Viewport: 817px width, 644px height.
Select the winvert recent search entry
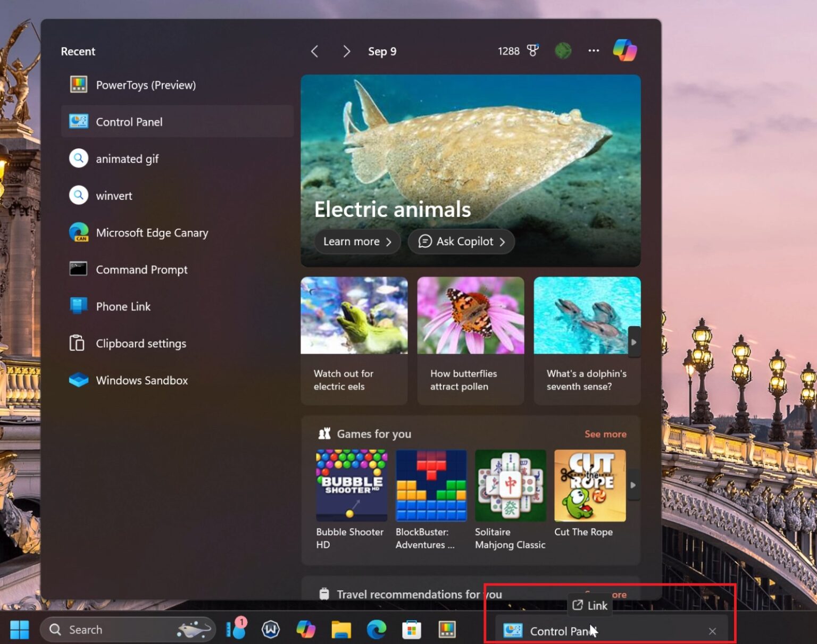(x=114, y=195)
